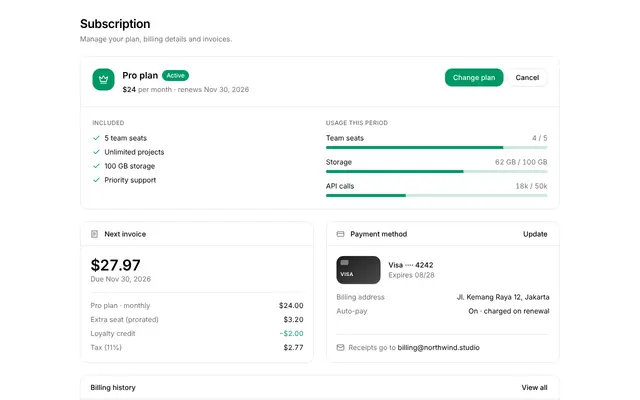Click the $2.77 tax amount
Screen dimensions: 640x400
point(293,347)
